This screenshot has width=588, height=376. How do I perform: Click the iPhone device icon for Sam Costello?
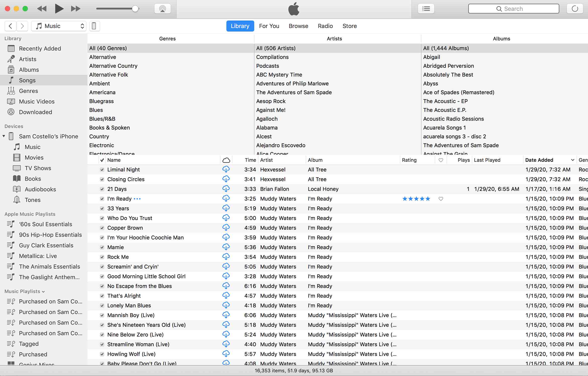point(12,136)
